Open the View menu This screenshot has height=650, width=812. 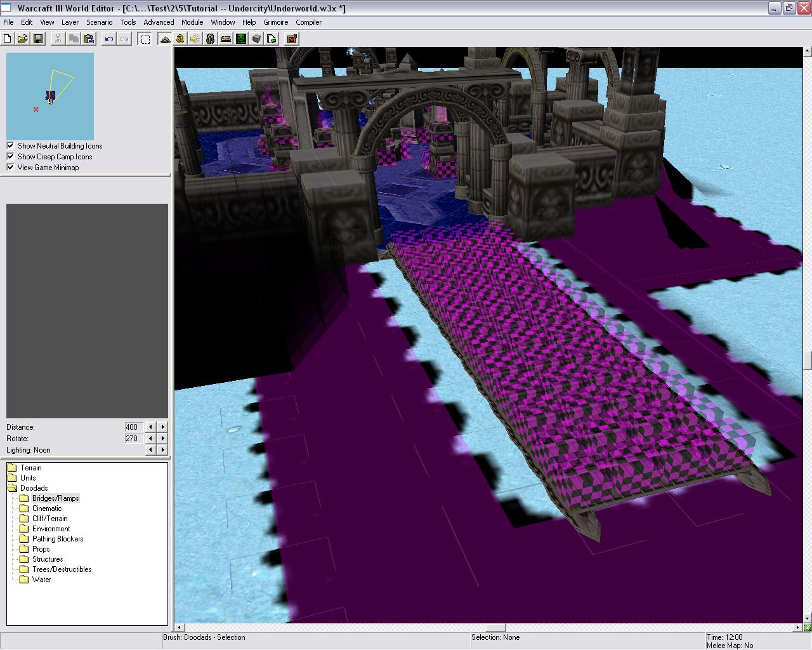pyautogui.click(x=47, y=22)
